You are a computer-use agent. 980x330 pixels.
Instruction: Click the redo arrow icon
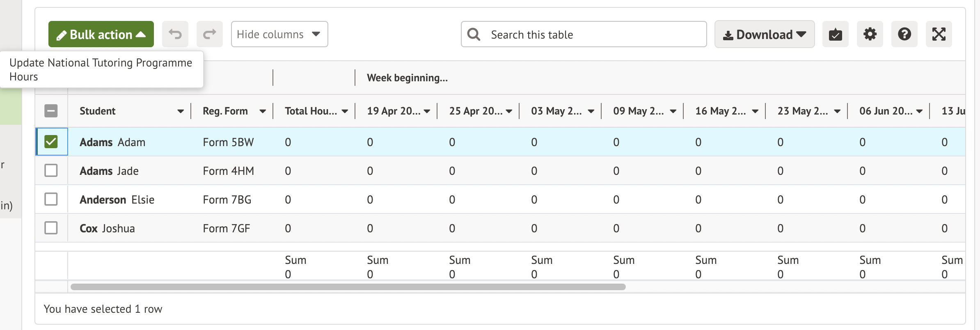(x=209, y=34)
